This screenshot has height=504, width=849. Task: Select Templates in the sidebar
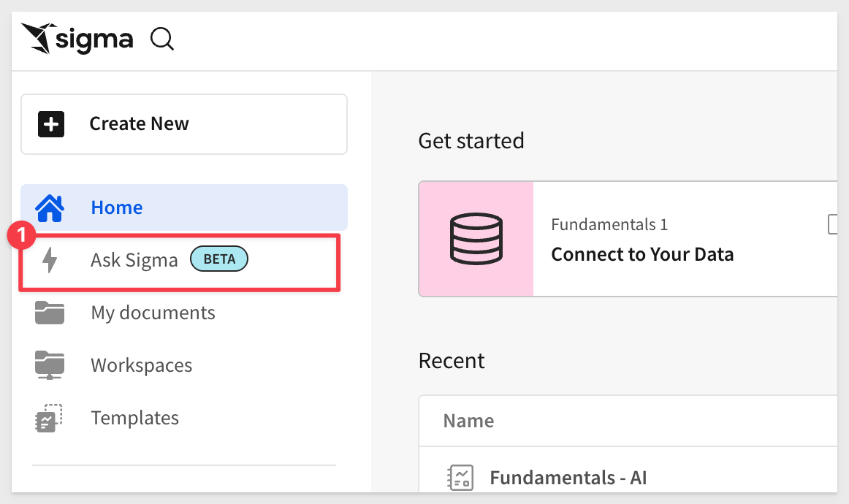coord(134,418)
